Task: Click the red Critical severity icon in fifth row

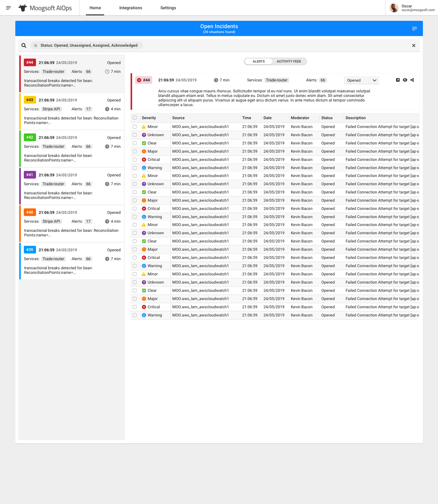Action: tap(144, 160)
